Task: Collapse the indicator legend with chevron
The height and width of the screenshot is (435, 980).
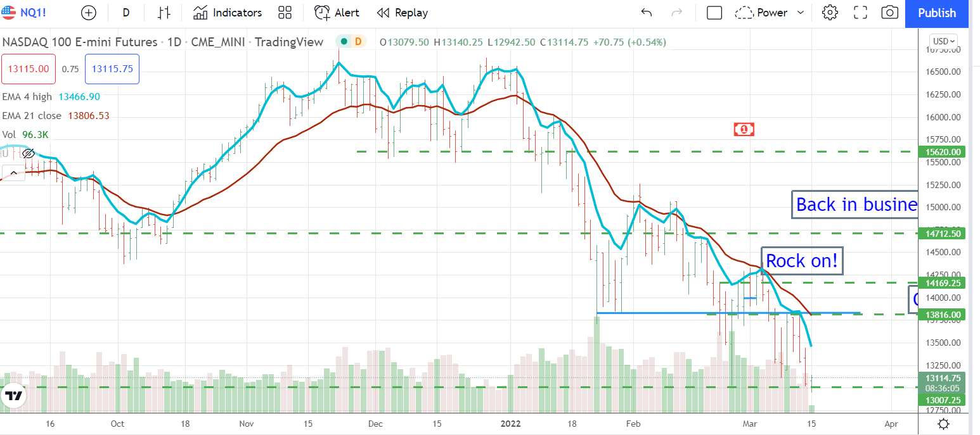Action: coord(13,172)
